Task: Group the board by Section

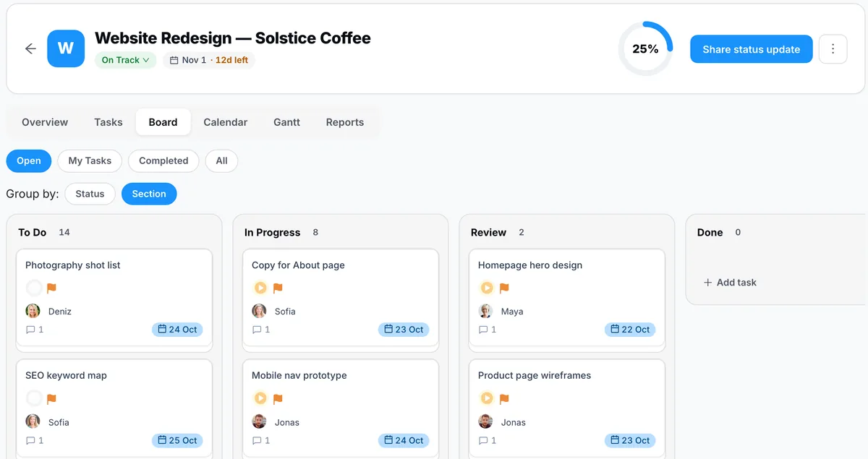Action: 149,194
